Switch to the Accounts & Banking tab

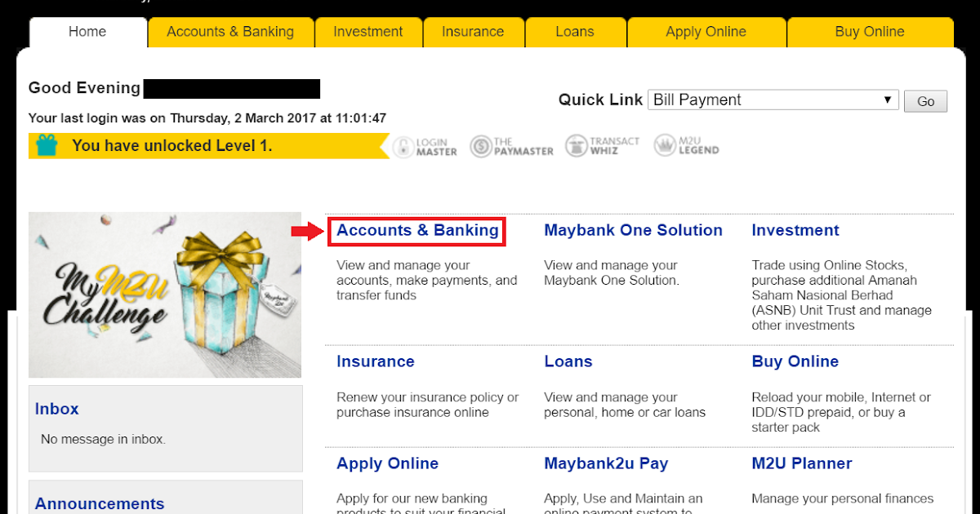coord(230,33)
